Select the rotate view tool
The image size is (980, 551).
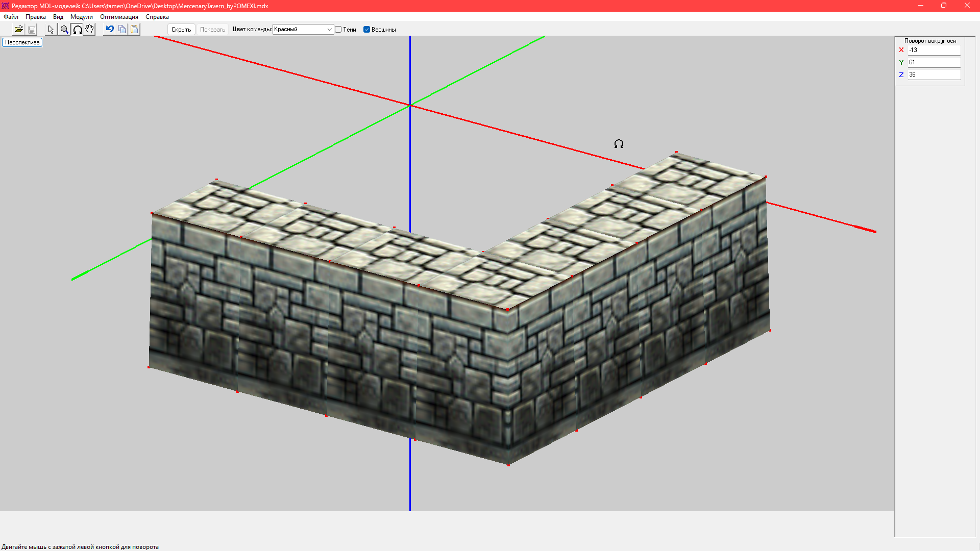(x=78, y=30)
